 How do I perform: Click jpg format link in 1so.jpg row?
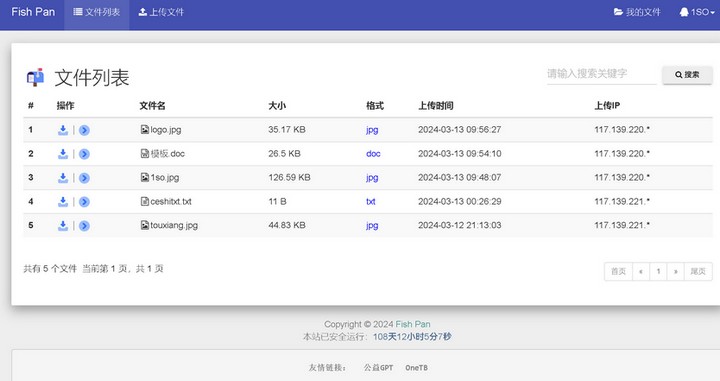click(x=372, y=178)
